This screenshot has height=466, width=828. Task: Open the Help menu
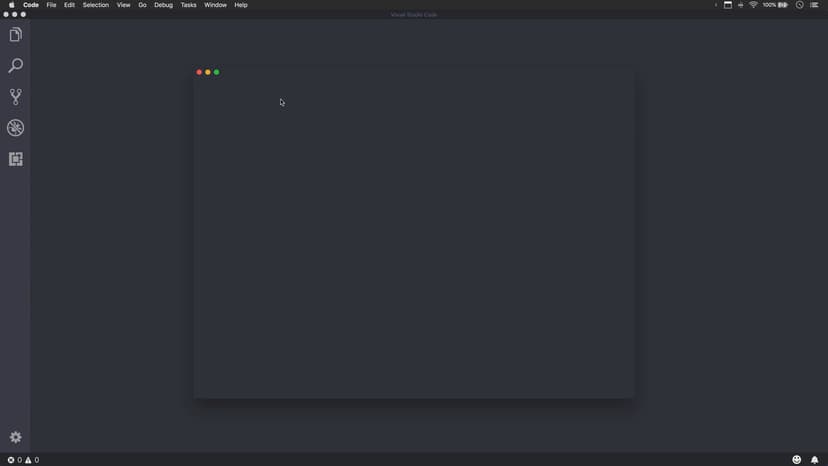pos(241,5)
